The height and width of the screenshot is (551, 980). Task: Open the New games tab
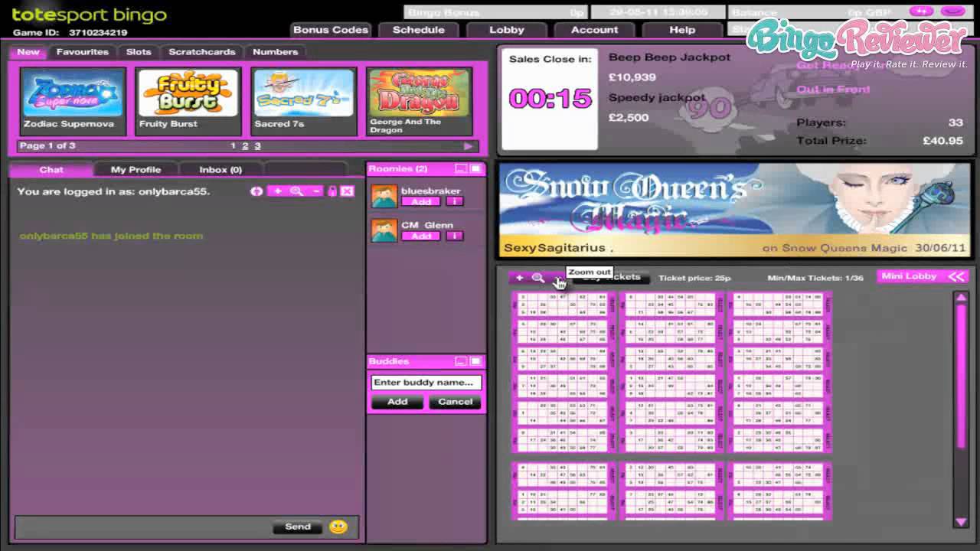point(28,52)
